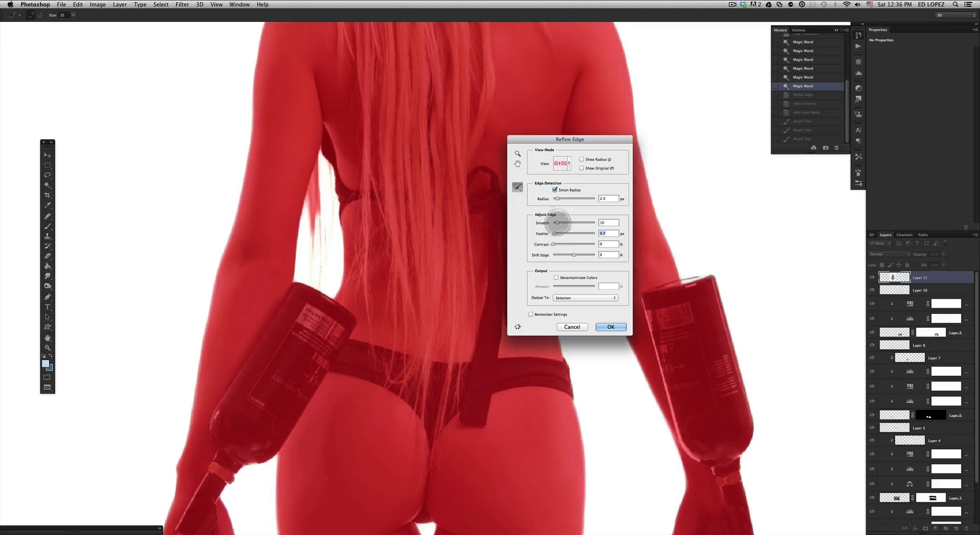Select the hand tool in Refine Edge dialog
Screen dimensions: 980x535
(x=518, y=163)
